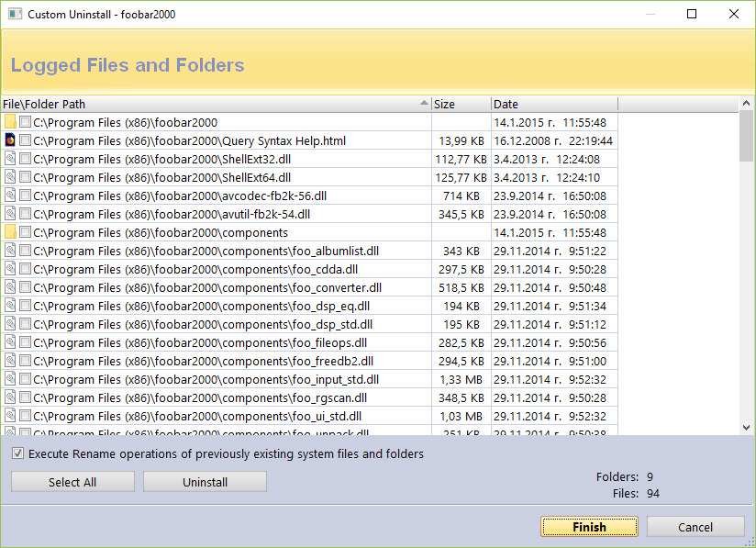Click date 3.4.2013 12:24:10 cell
The width and height of the screenshot is (756, 548).
(x=554, y=177)
